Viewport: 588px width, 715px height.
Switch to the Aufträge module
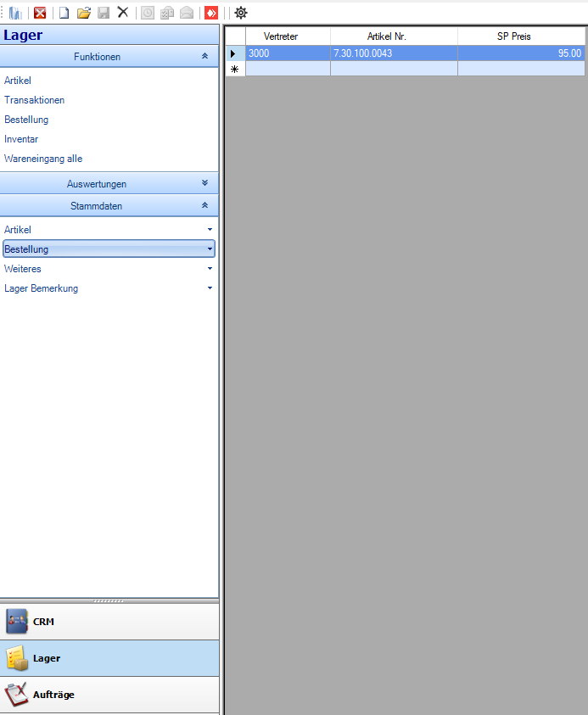109,695
